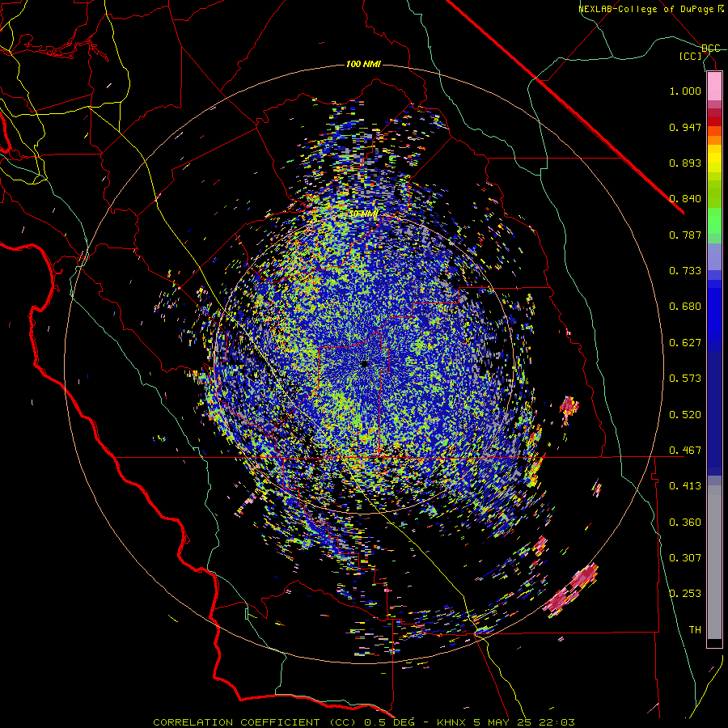
Task: Click the 0.733 legend value
Action: [685, 271]
